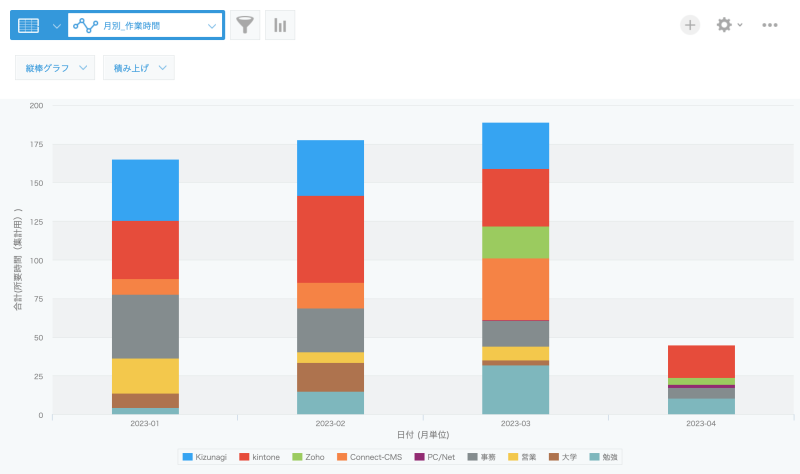Toggle 勉強 series in the legend
This screenshot has width=800, height=474.
point(603,457)
